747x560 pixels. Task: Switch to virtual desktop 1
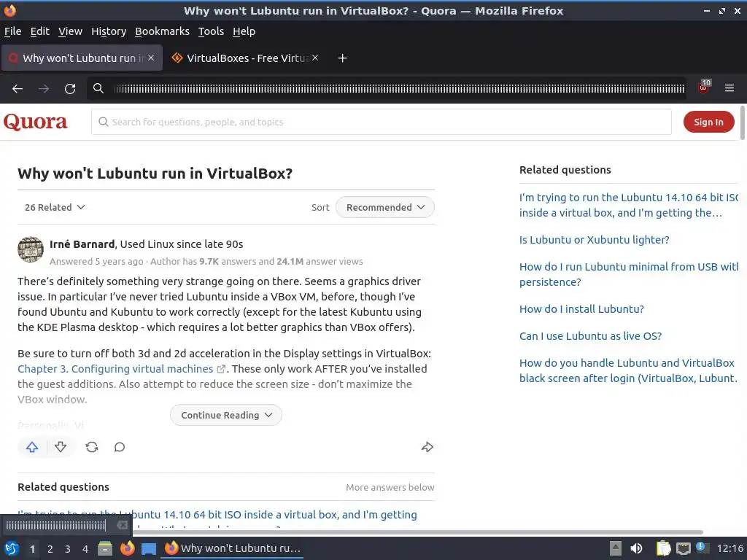(x=32, y=549)
